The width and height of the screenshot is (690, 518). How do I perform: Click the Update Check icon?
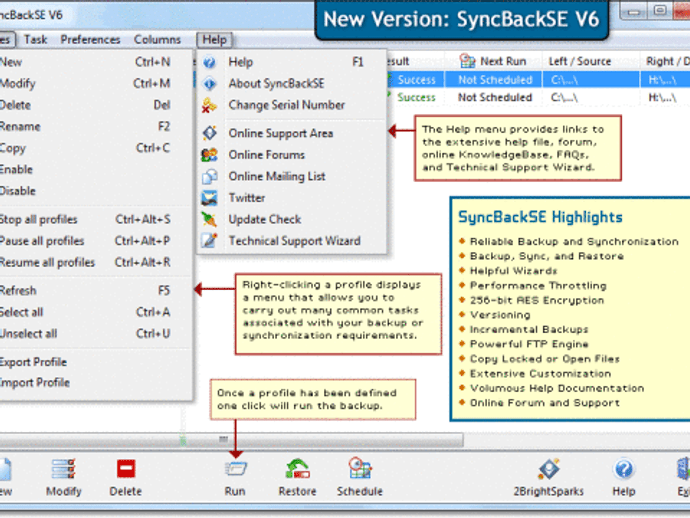pyautogui.click(x=209, y=219)
